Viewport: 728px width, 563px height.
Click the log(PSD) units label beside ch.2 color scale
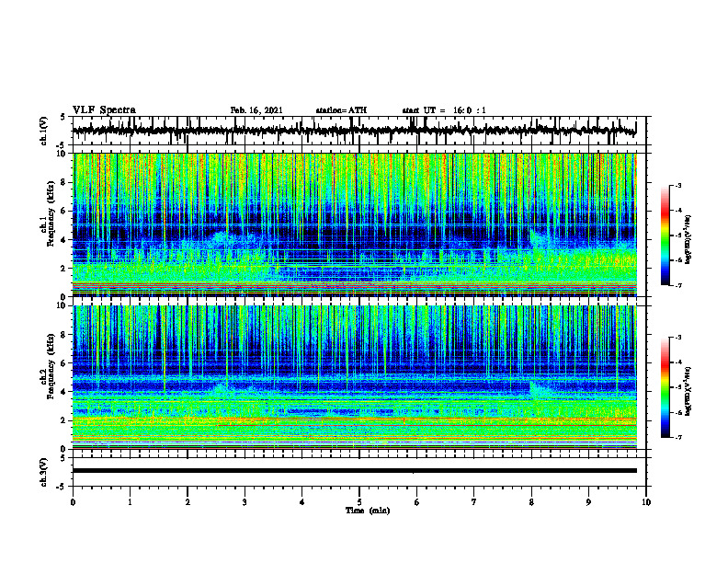click(689, 392)
